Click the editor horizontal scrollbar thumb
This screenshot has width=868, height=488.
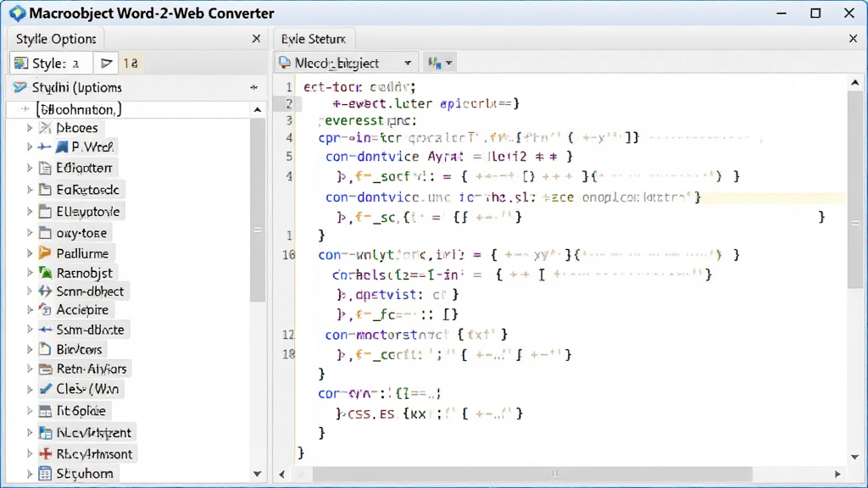(x=532, y=474)
